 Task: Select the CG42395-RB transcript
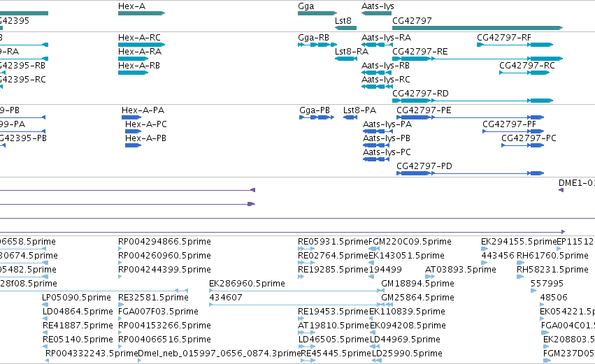pos(3,73)
